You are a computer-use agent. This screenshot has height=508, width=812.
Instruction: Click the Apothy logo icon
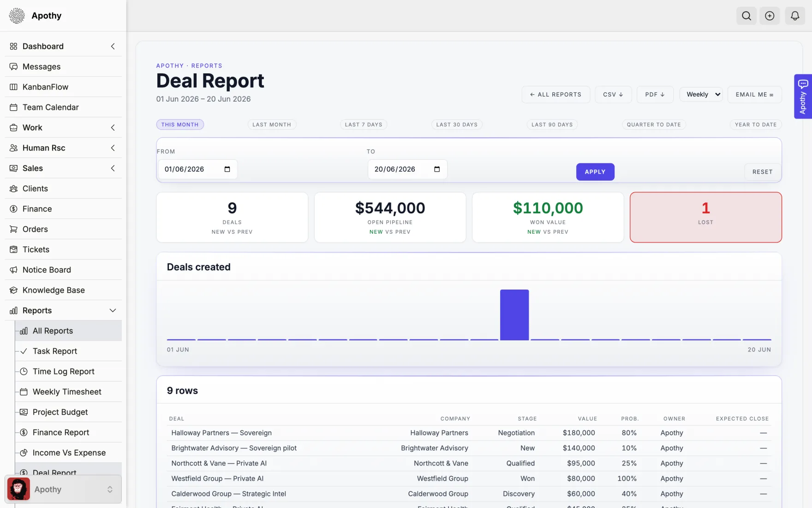coord(17,16)
